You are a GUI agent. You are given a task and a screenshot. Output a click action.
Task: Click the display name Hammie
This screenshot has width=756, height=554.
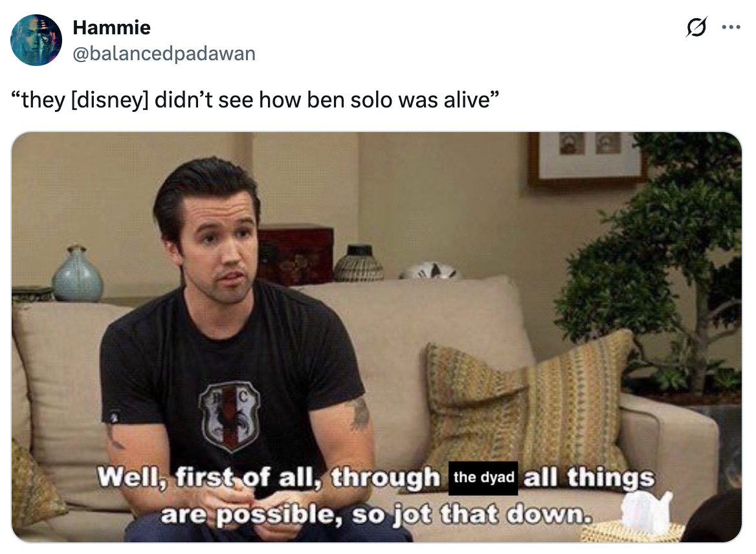pyautogui.click(x=111, y=27)
